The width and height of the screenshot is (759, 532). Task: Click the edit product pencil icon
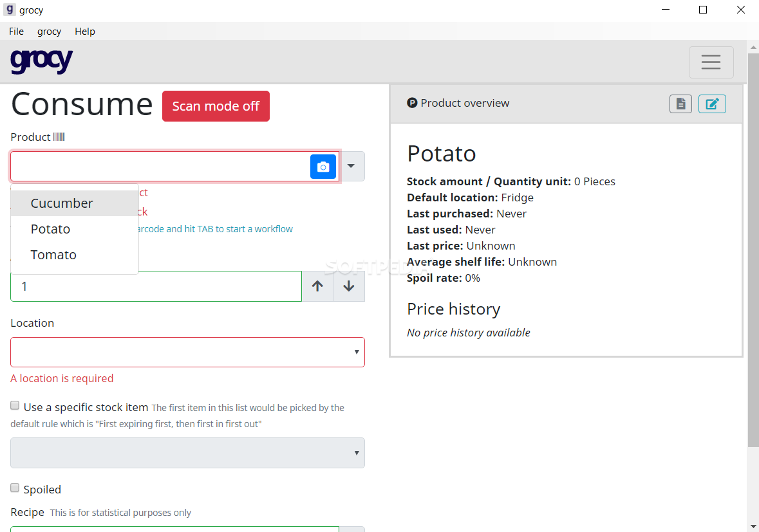pyautogui.click(x=712, y=104)
